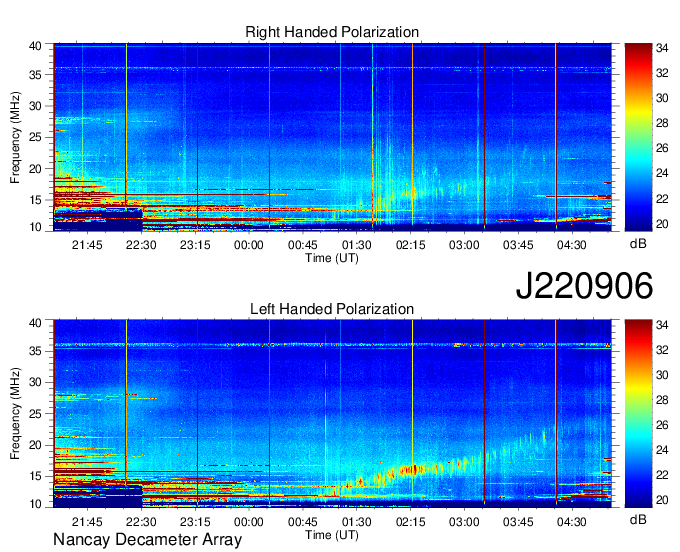
Task: Click the 15 MHz tick of left-handed plot
Action: click(x=36, y=476)
